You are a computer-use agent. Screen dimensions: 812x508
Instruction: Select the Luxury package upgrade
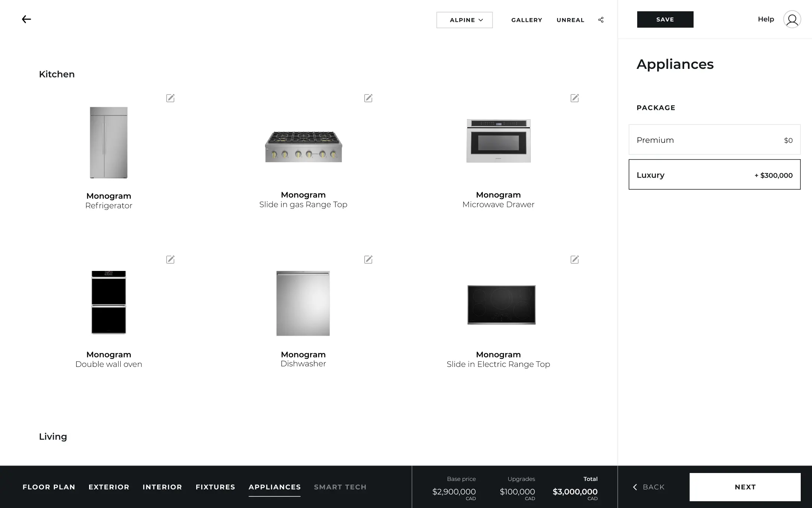(714, 175)
